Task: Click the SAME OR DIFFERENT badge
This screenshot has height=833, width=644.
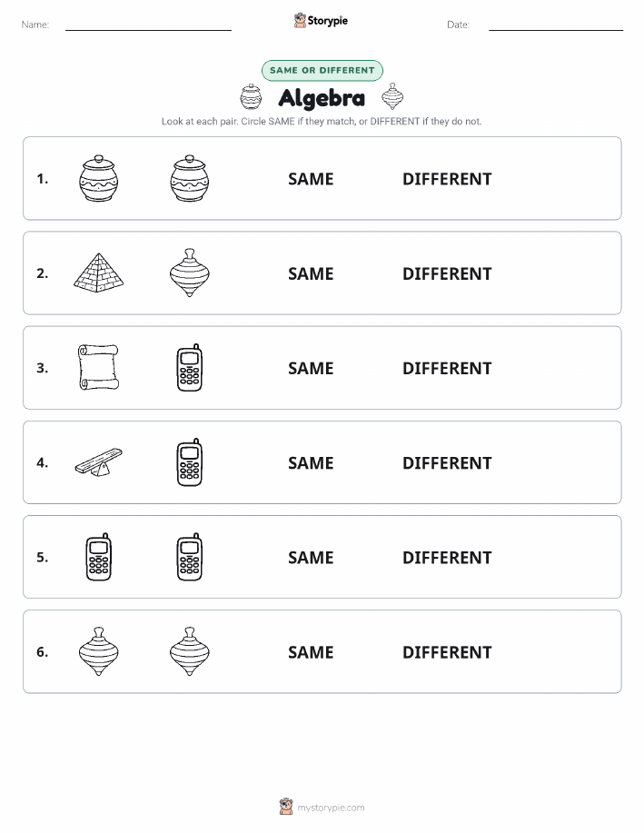Action: click(322, 70)
